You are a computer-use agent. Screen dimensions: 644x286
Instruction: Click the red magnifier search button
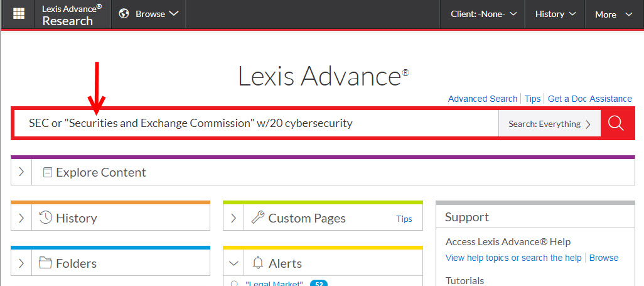click(616, 123)
